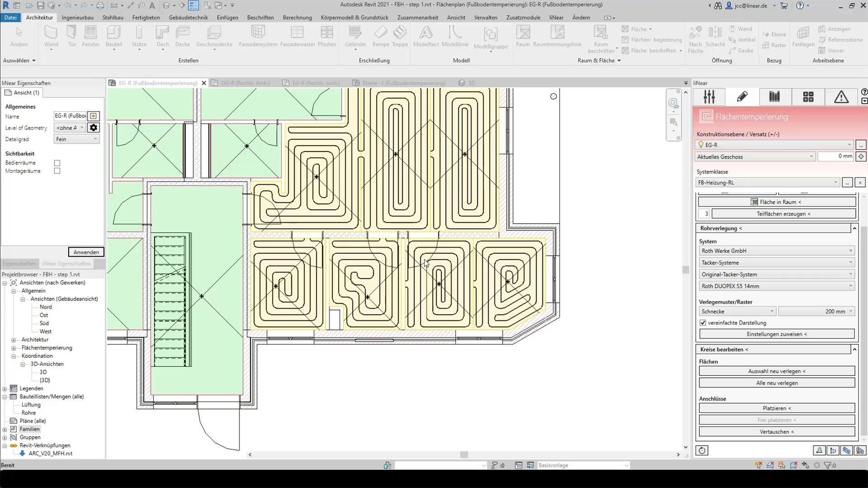Uncheck the vereinfachte Darstellung checkbox

(703, 323)
